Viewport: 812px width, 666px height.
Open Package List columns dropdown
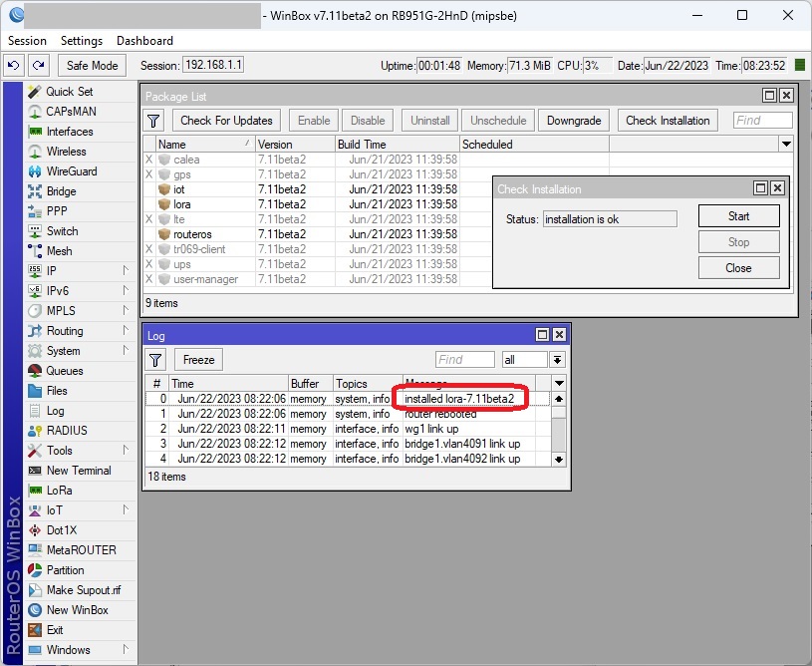click(x=786, y=145)
